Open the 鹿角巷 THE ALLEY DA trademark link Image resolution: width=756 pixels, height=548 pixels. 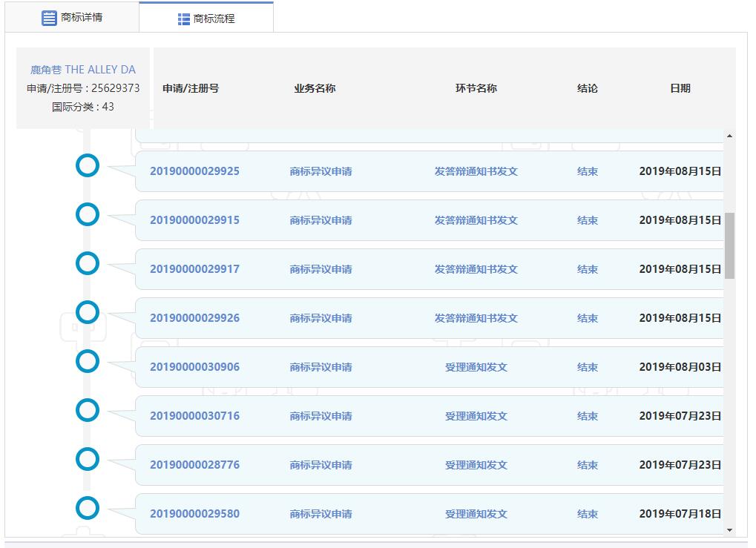[83, 70]
